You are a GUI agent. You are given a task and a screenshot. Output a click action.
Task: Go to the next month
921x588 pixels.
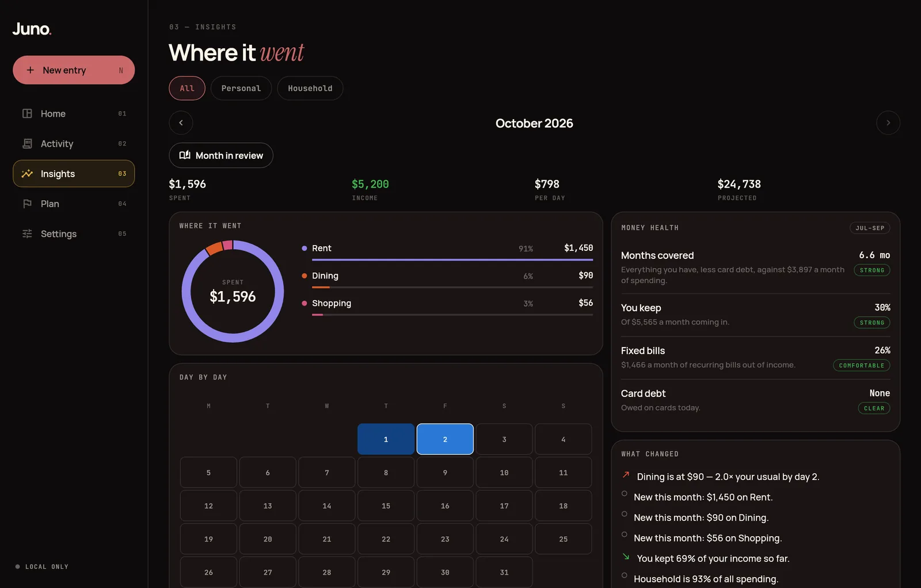[x=888, y=123]
